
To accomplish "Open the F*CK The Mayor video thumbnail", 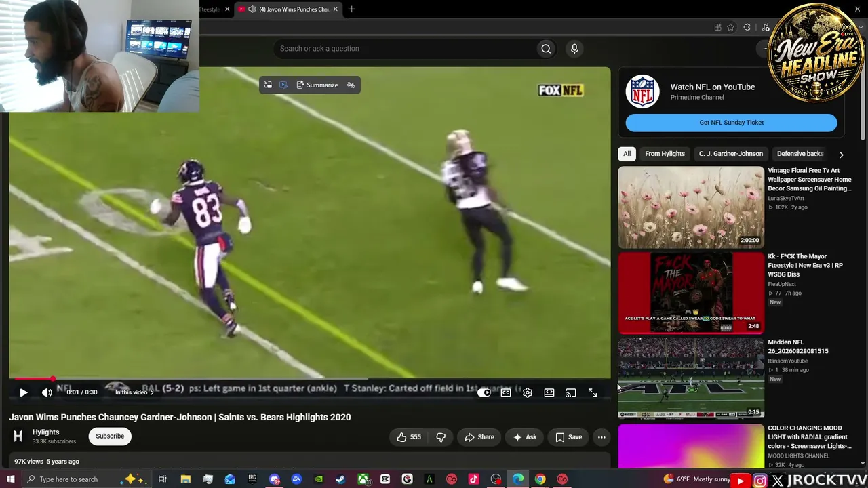I will pos(691,293).
